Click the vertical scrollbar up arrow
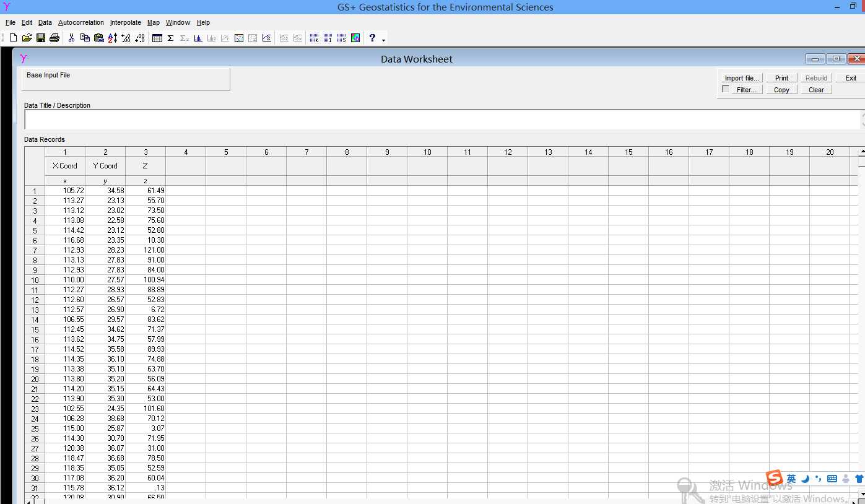 pos(861,152)
